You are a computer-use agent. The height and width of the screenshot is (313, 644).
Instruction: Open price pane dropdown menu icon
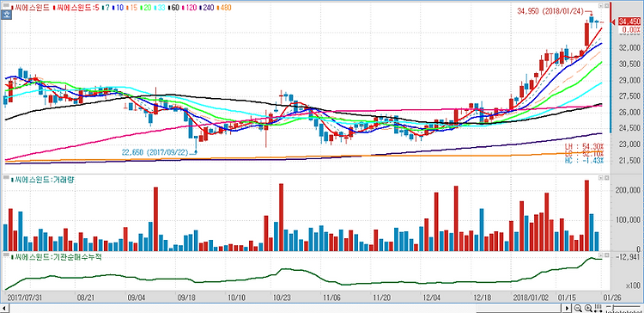tap(601, 6)
